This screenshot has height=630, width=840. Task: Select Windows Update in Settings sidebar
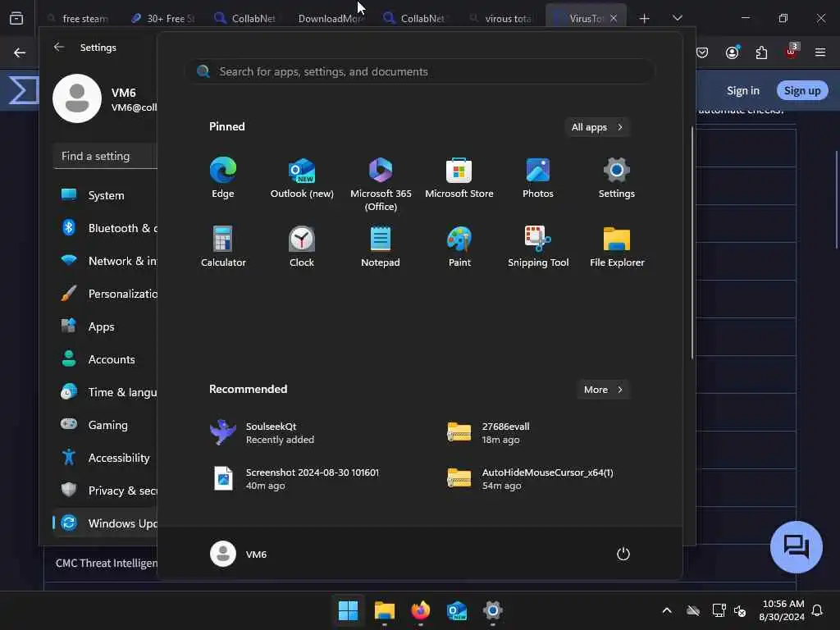(105, 523)
